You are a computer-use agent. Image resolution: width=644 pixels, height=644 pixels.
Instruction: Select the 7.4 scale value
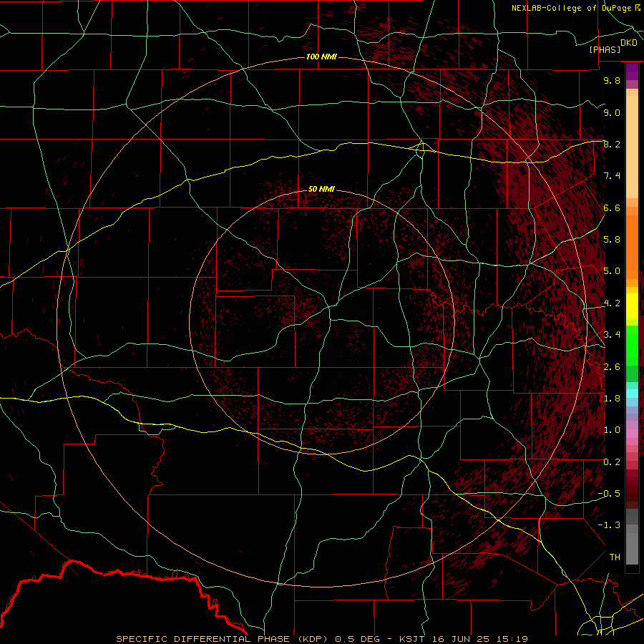pos(612,176)
